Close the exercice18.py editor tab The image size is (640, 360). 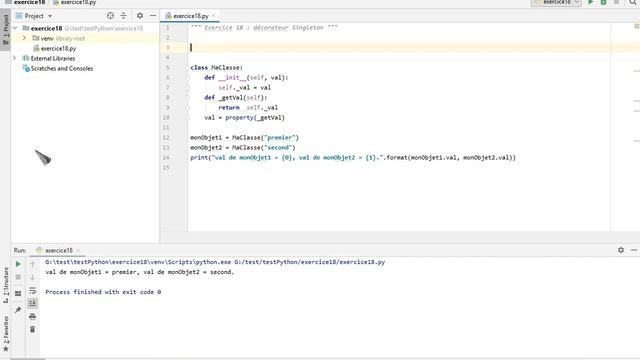tap(214, 16)
